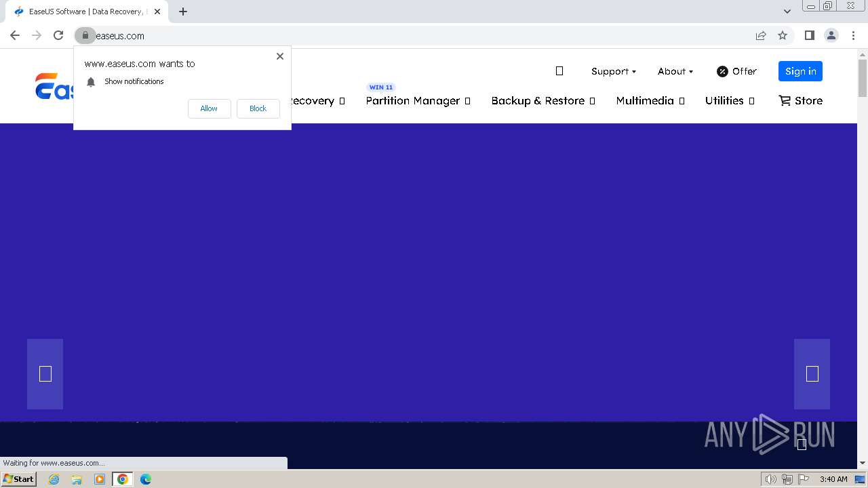The image size is (868, 488).
Task: Open media player from taskbar
Action: pos(100,479)
